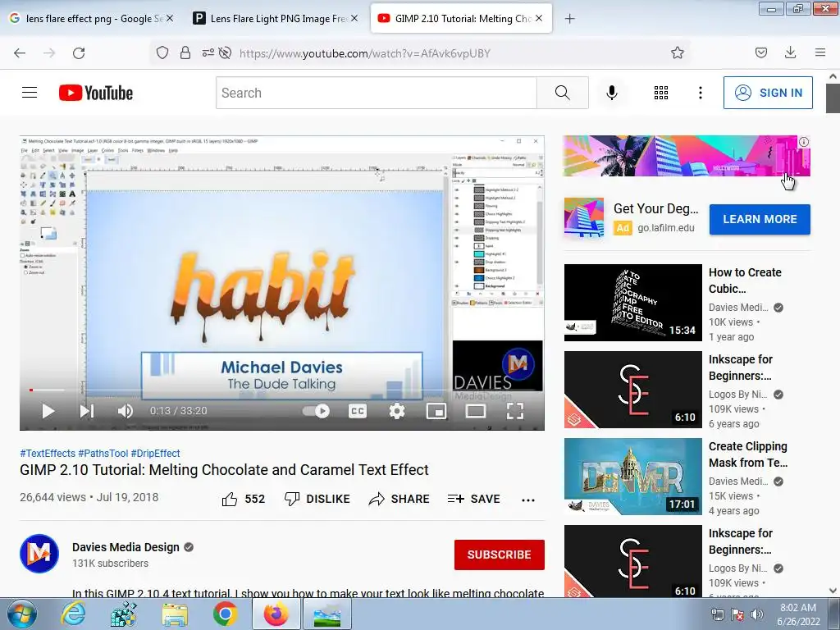Mute the video volume
Image resolution: width=840 pixels, height=630 pixels.
[125, 411]
